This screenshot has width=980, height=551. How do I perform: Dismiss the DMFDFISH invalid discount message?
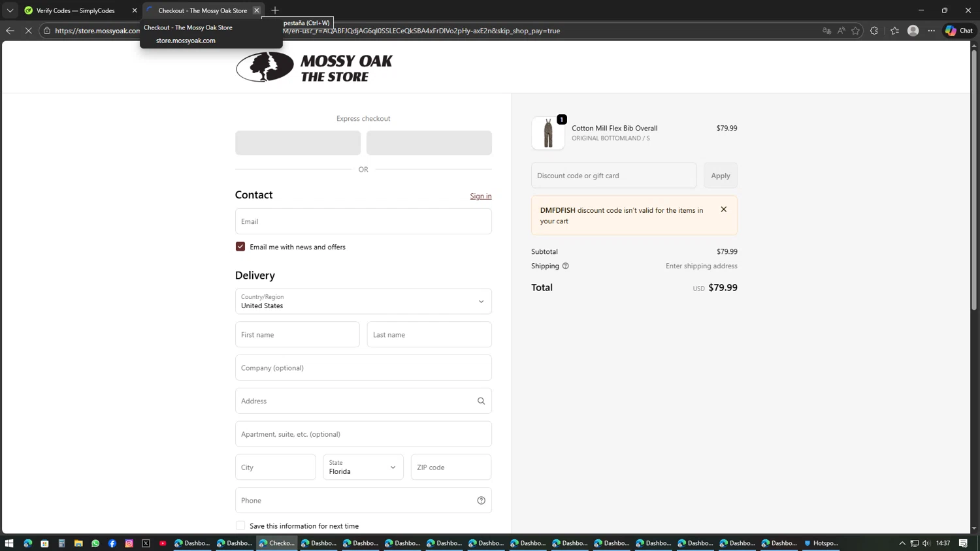723,210
